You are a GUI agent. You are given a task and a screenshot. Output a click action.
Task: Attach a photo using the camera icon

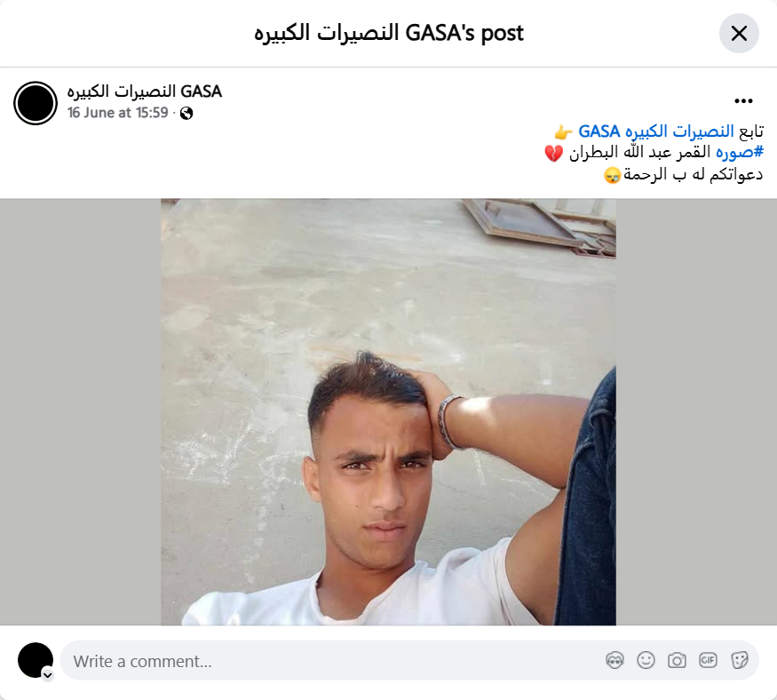pyautogui.click(x=677, y=660)
